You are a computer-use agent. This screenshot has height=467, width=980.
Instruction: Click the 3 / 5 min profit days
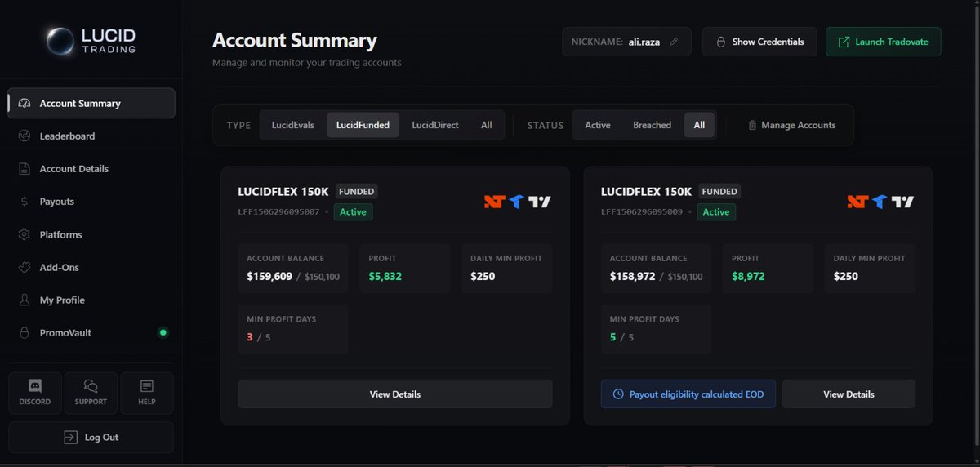[258, 337]
